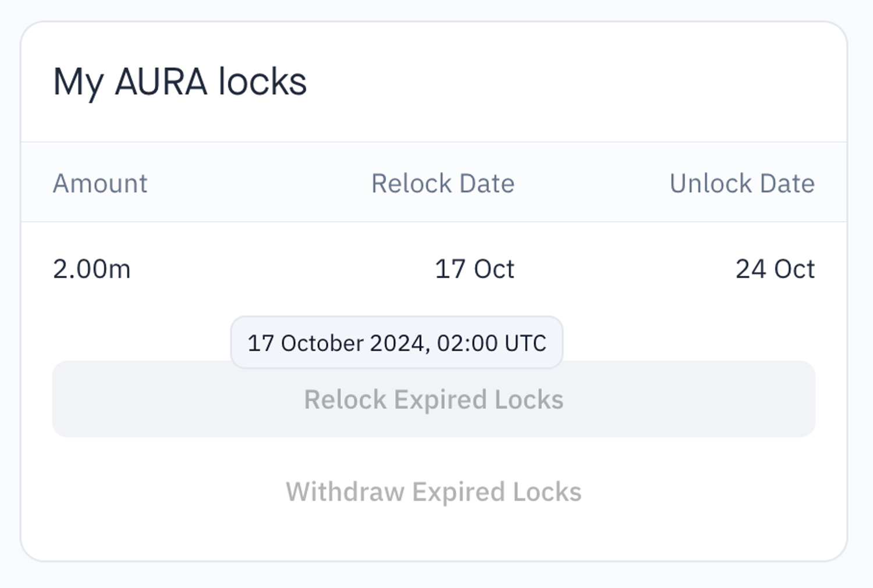Click the 17 Oct relock date cell
Image resolution: width=873 pixels, height=588 pixels.
(474, 269)
